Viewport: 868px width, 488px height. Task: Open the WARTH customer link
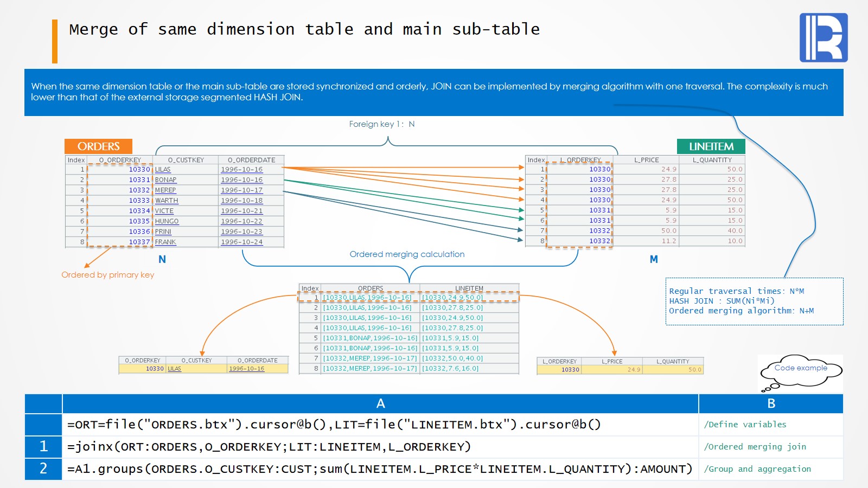coord(167,201)
